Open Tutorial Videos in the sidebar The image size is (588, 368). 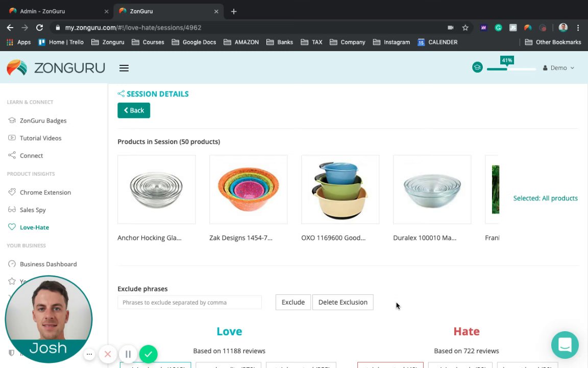[x=40, y=138]
